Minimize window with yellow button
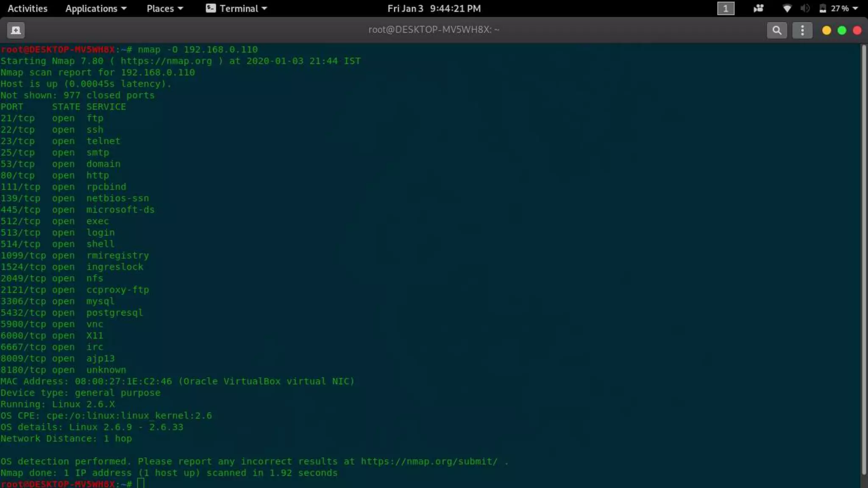The width and height of the screenshot is (868, 488). (x=826, y=30)
